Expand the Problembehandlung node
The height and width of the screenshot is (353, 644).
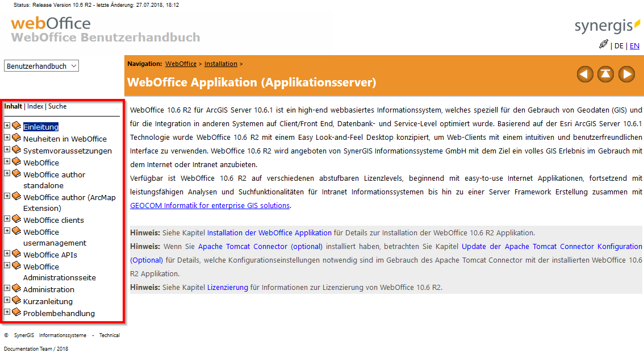7,312
